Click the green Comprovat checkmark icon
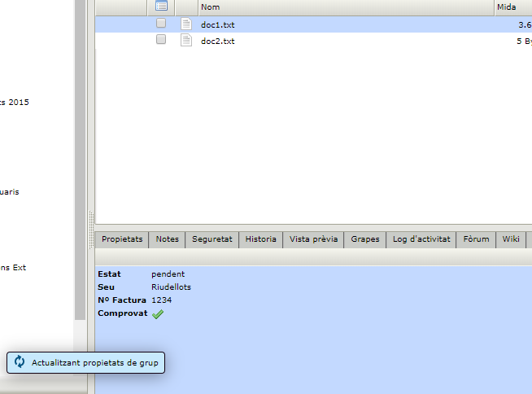The width and height of the screenshot is (532, 394). (158, 314)
